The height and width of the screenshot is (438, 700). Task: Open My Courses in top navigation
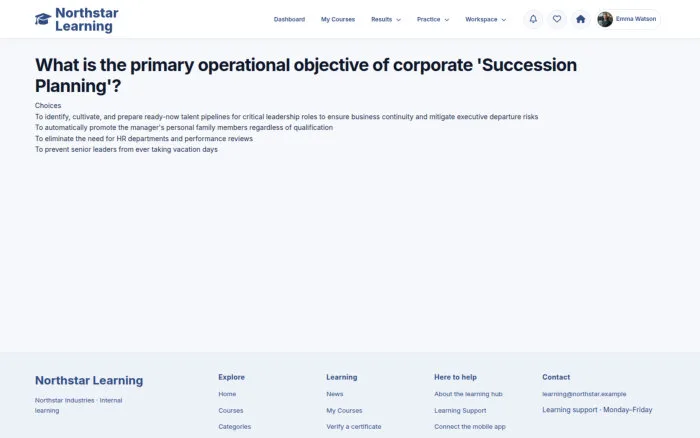click(x=338, y=19)
